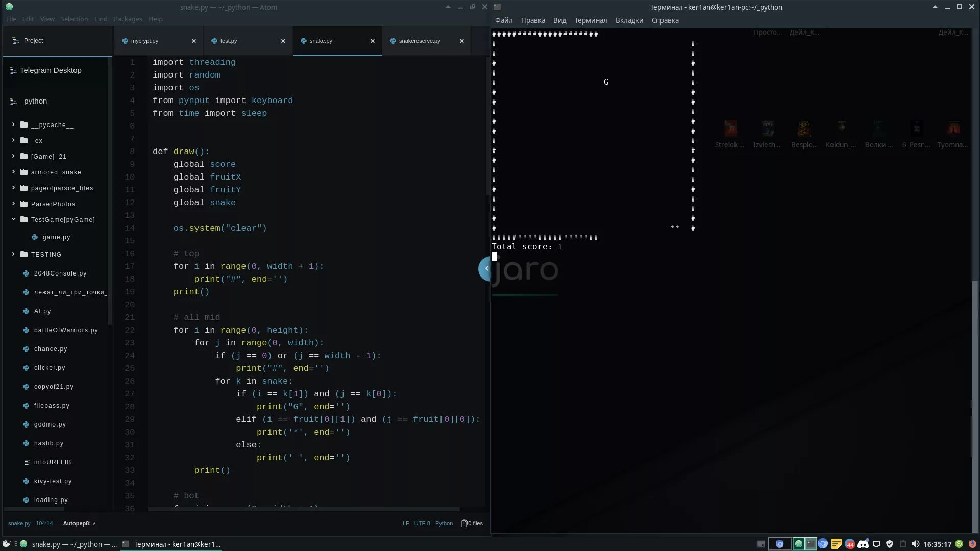This screenshot has width=980, height=551.
Task: Click Python language indicator in status bar
Action: coord(444,523)
